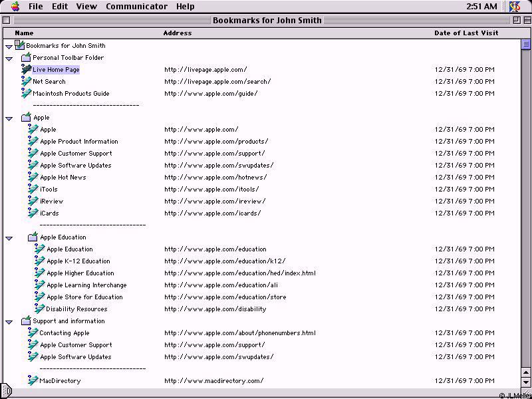Click the Apple Hot News bookmark icon
Viewport: 532px width, 399px height.
33,177
